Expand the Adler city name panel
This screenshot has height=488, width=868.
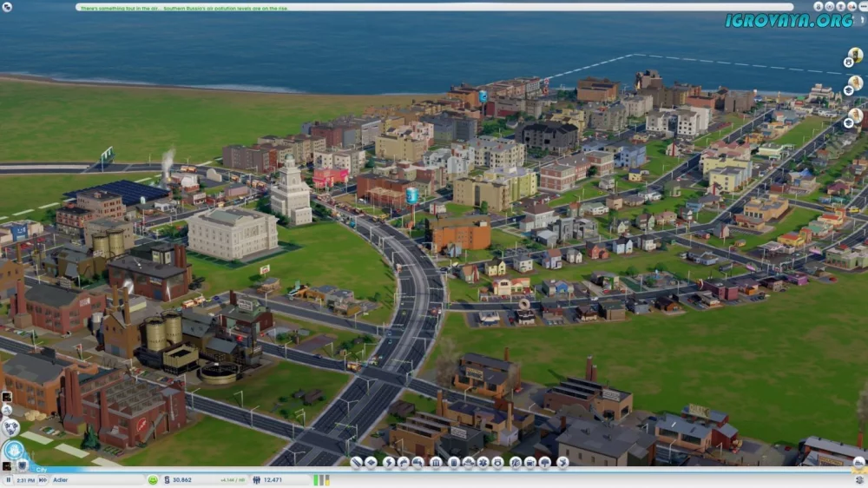pyautogui.click(x=87, y=479)
